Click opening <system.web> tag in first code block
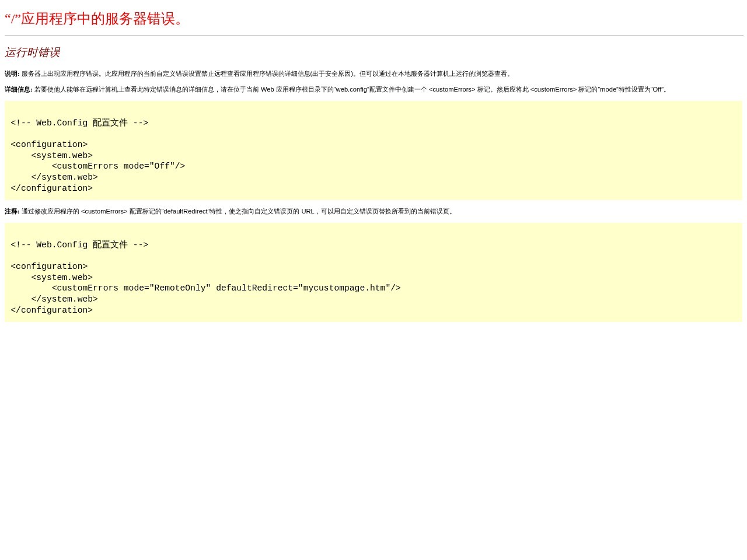Image resolution: width=747 pixels, height=560 pixels. [x=62, y=156]
